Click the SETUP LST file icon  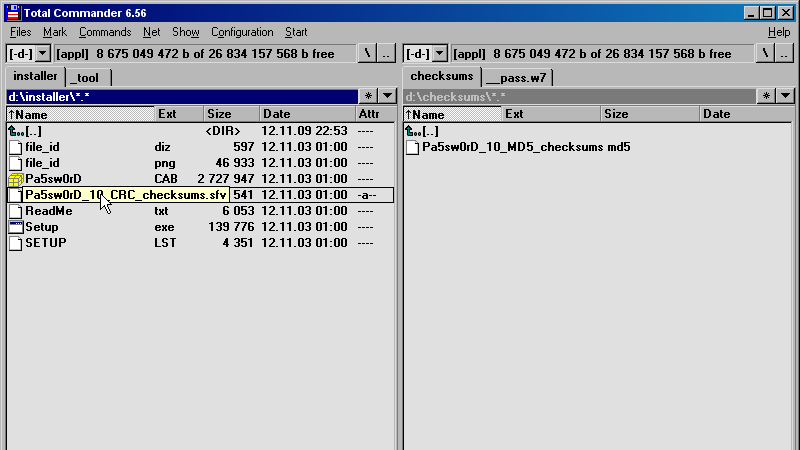click(x=16, y=243)
